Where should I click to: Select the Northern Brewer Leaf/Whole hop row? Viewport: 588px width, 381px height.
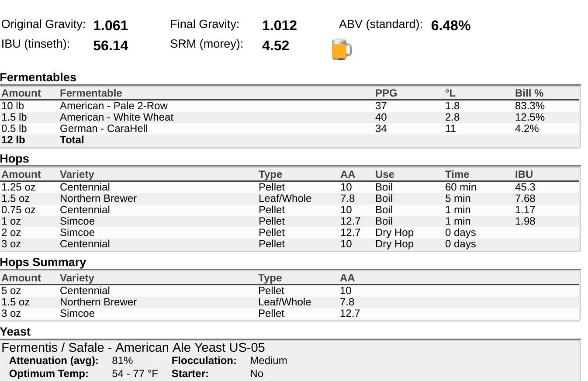click(x=290, y=199)
